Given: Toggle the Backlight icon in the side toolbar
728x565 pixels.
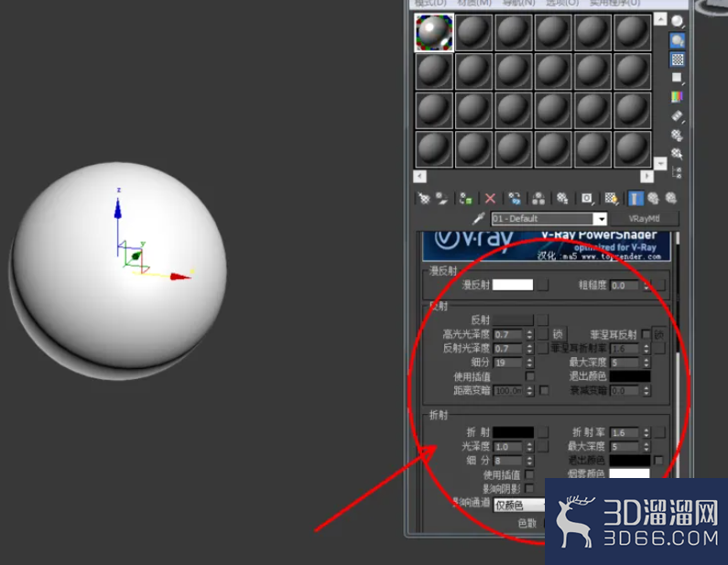Looking at the screenshot, I should pos(678,41).
